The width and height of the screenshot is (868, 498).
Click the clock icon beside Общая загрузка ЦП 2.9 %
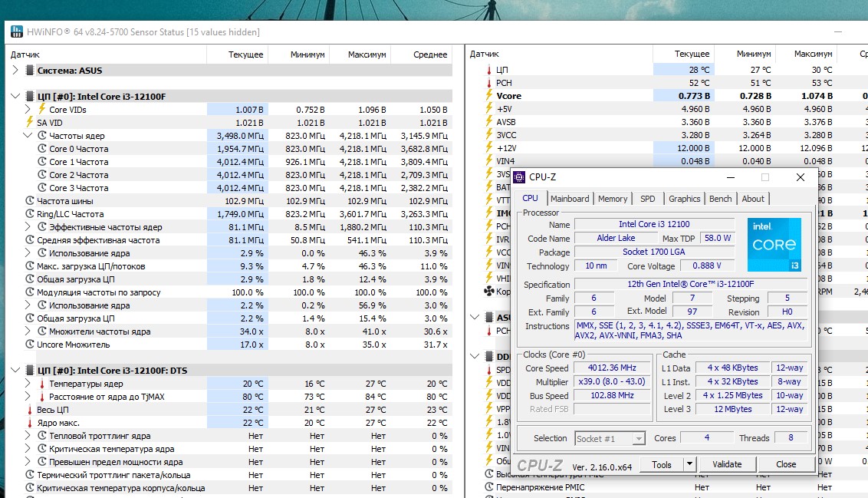click(x=29, y=279)
